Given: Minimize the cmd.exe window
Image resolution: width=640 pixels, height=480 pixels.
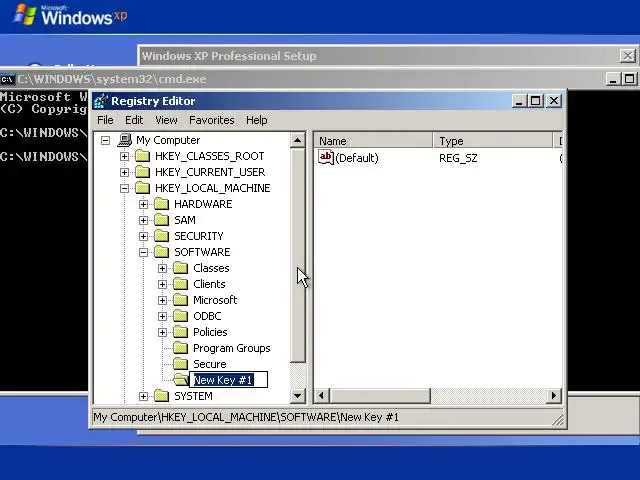Looking at the screenshot, I should click(612, 79).
